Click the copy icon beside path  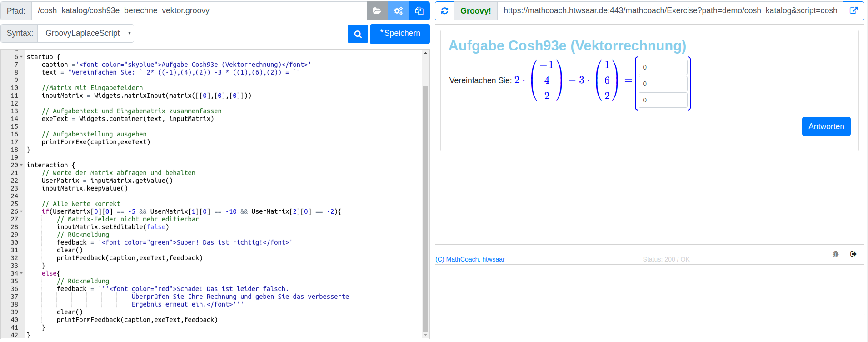click(419, 11)
